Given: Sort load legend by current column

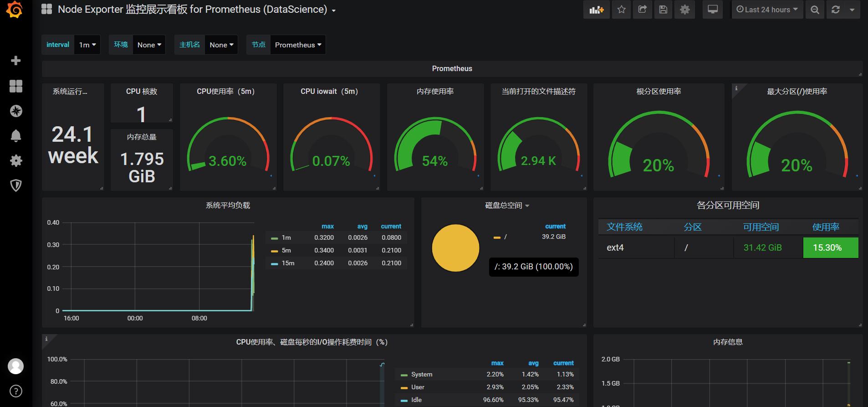Looking at the screenshot, I should click(x=391, y=226).
